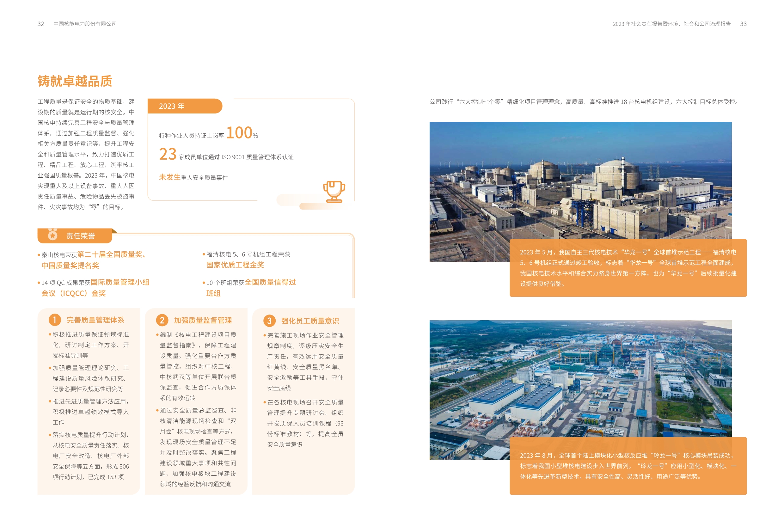784x532 pixels.
Task: Select the orange 2023 年 tab label
Action: click(x=172, y=106)
